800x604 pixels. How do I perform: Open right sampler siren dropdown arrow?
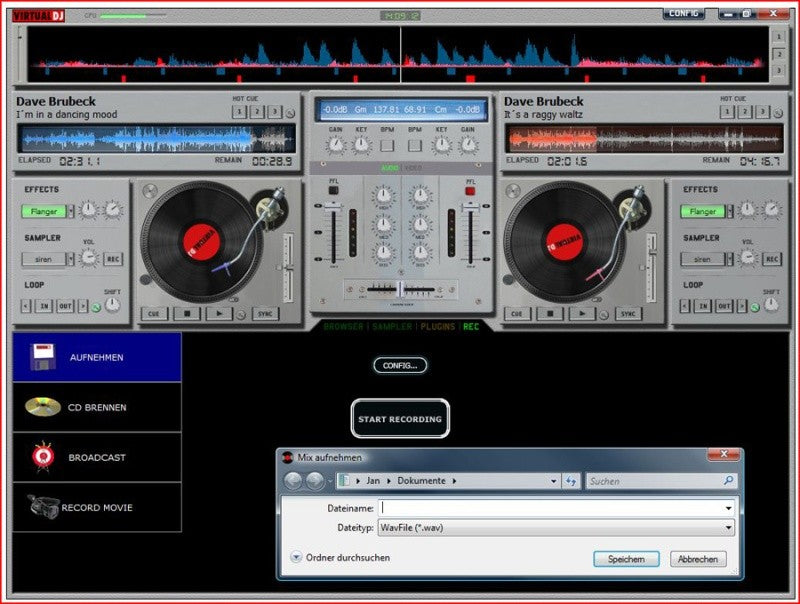pyautogui.click(x=730, y=259)
